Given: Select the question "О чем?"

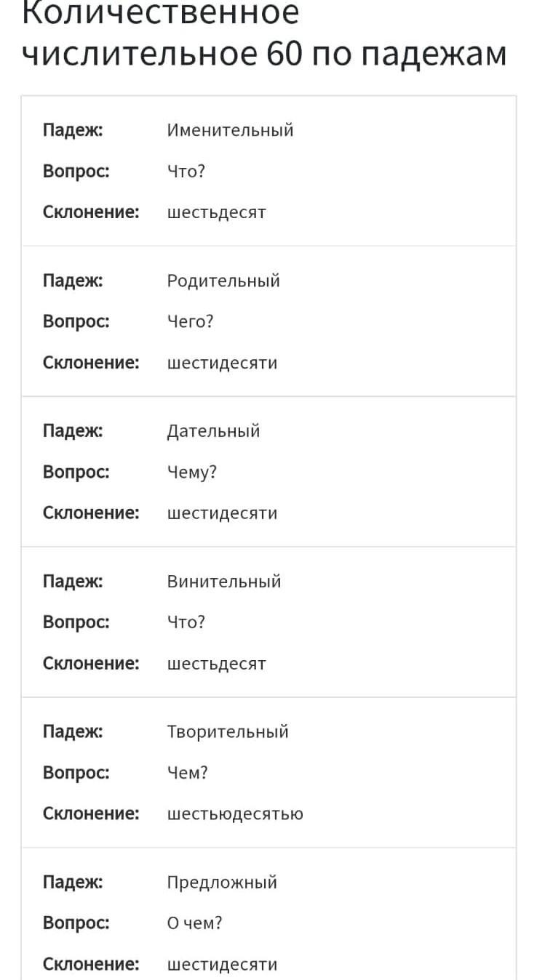Looking at the screenshot, I should [x=194, y=923].
